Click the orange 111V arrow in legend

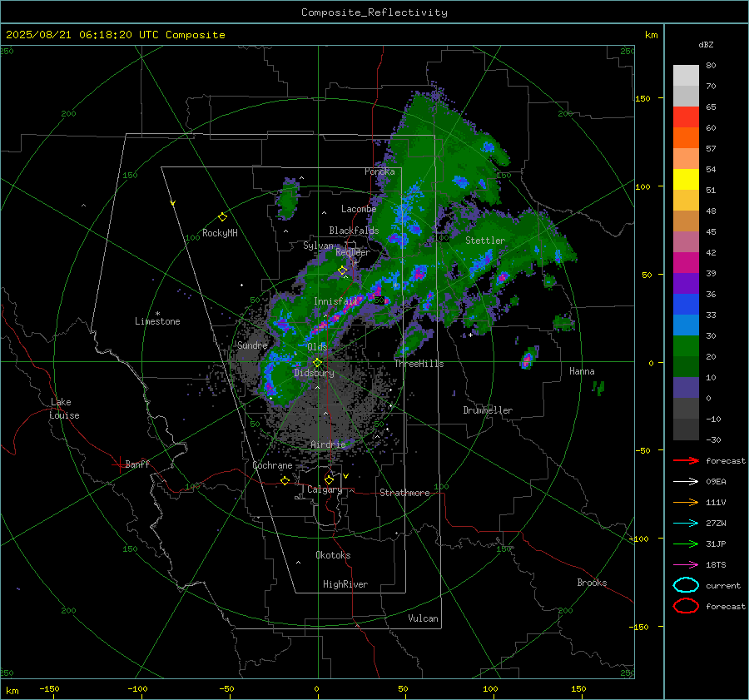pyautogui.click(x=686, y=502)
